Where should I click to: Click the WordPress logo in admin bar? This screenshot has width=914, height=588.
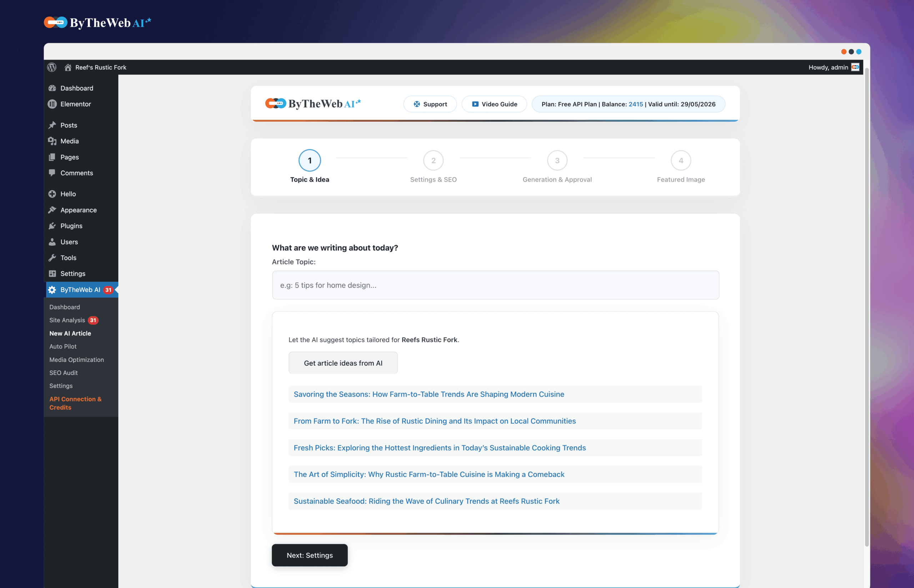pyautogui.click(x=52, y=67)
